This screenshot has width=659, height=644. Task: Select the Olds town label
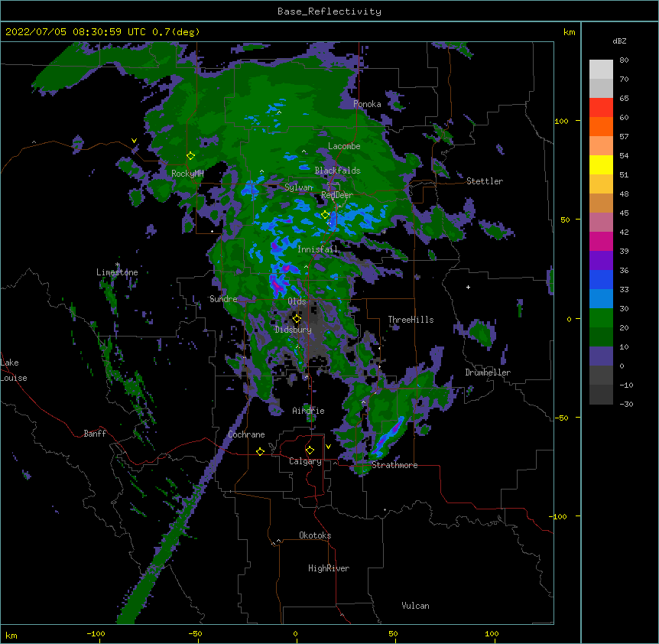[297, 301]
